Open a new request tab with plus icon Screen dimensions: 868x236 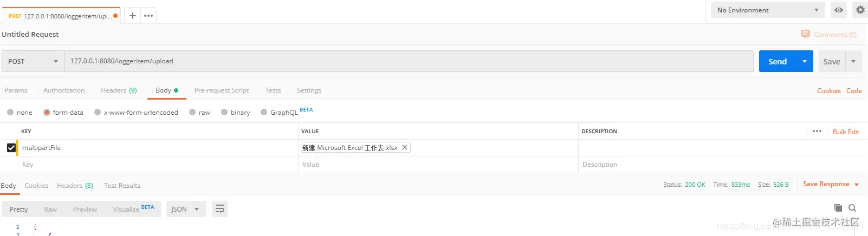pos(132,16)
